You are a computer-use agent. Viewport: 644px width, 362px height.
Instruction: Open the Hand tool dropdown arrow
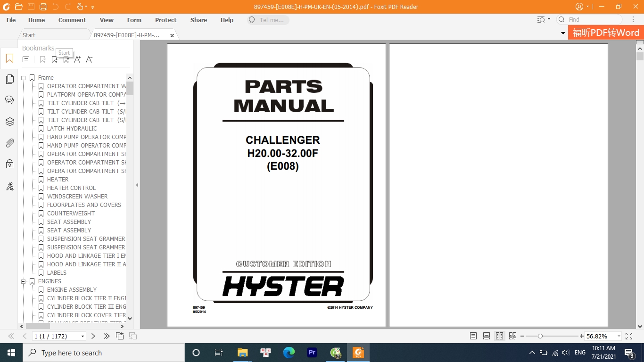[86, 7]
